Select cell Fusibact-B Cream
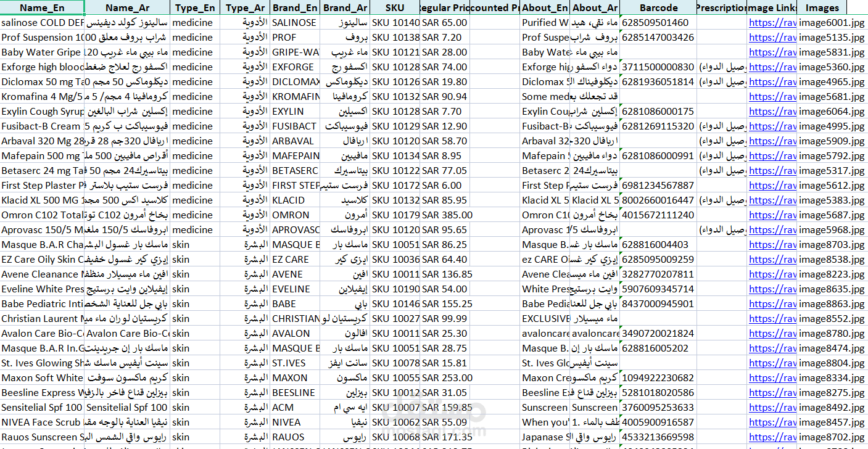The height and width of the screenshot is (449, 868). (x=43, y=126)
